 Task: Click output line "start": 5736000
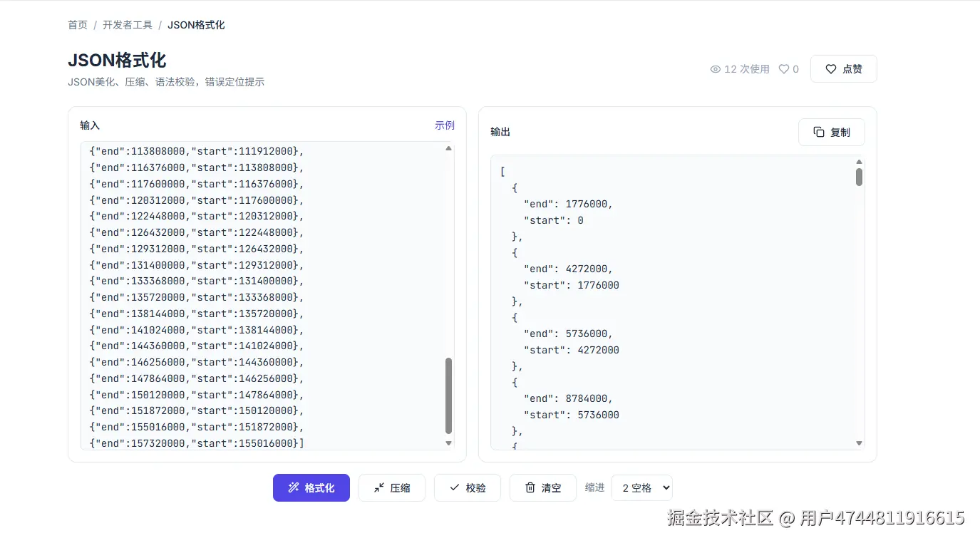point(572,415)
